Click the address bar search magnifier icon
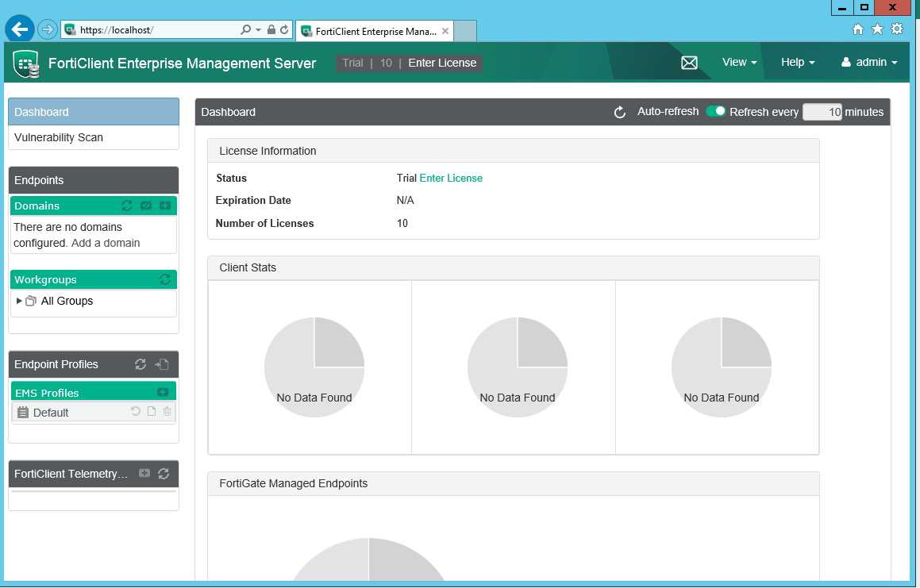 tap(245, 29)
